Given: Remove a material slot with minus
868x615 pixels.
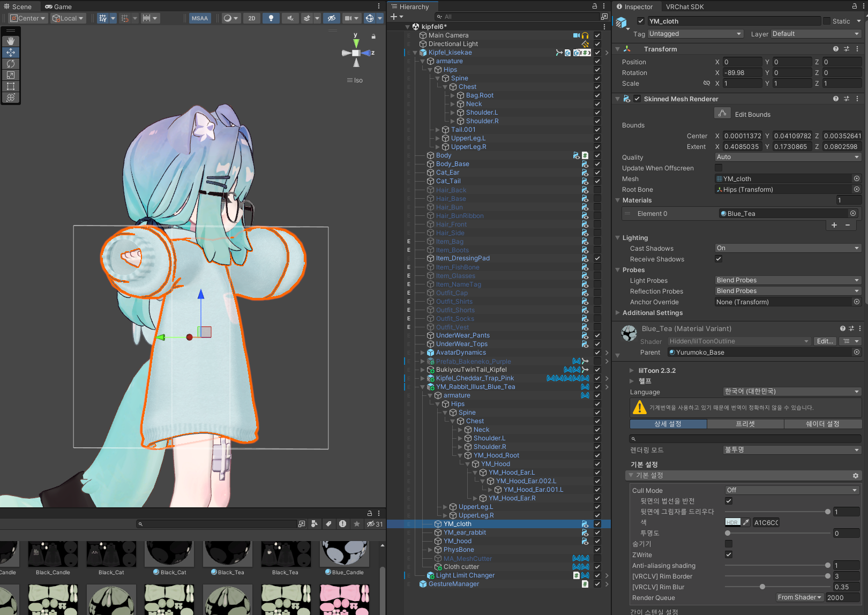Looking at the screenshot, I should (x=848, y=225).
